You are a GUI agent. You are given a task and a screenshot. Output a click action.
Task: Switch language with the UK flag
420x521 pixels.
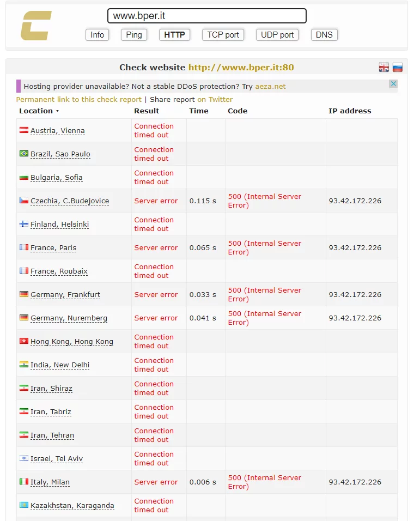[384, 67]
